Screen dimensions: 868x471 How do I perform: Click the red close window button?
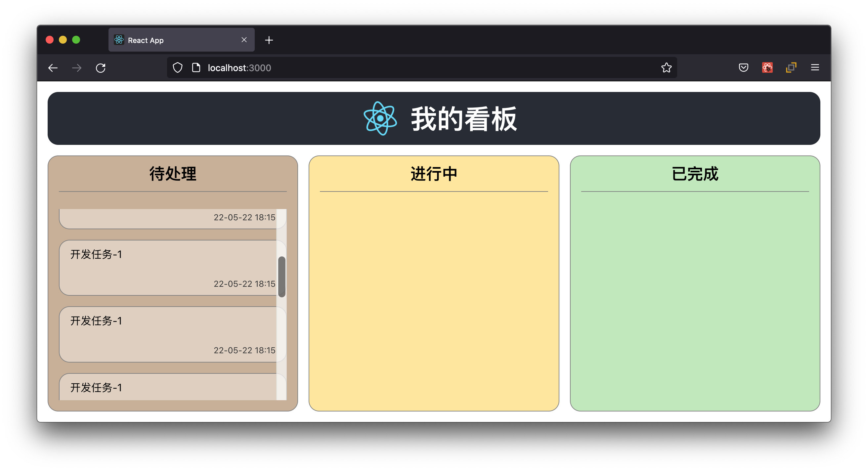point(50,40)
